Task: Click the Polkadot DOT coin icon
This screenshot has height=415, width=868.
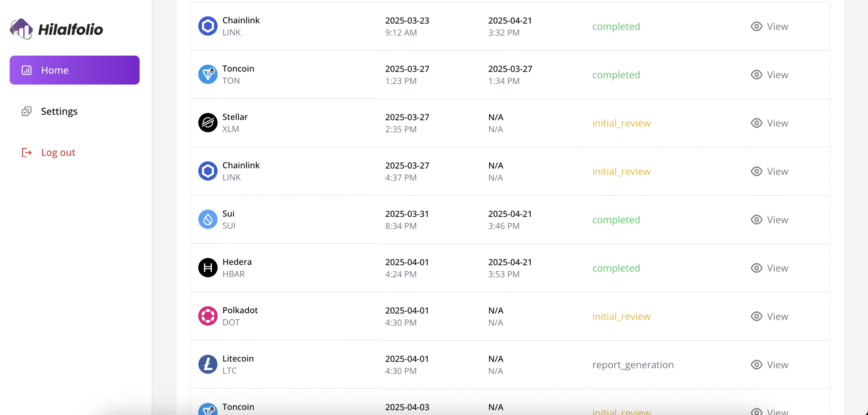Action: click(x=208, y=316)
